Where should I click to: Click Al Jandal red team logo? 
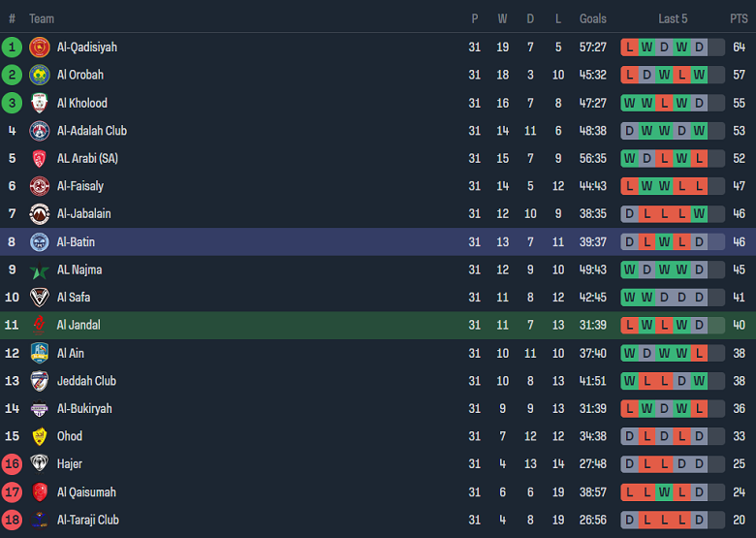click(40, 326)
